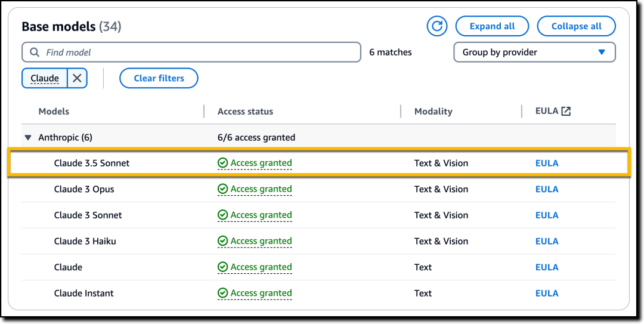Click Claude Instant access granted checkmark
644x324 pixels.
pyautogui.click(x=222, y=293)
